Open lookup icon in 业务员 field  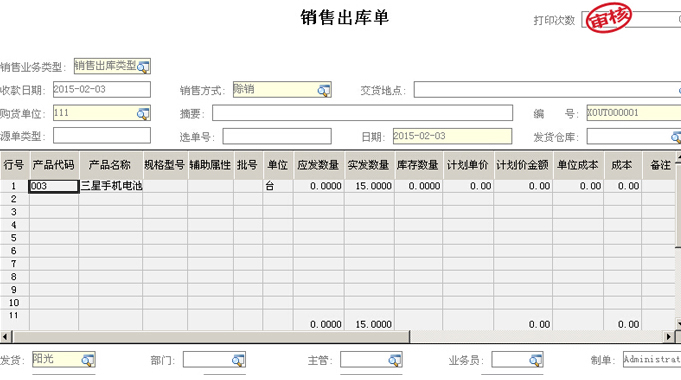tap(536, 360)
